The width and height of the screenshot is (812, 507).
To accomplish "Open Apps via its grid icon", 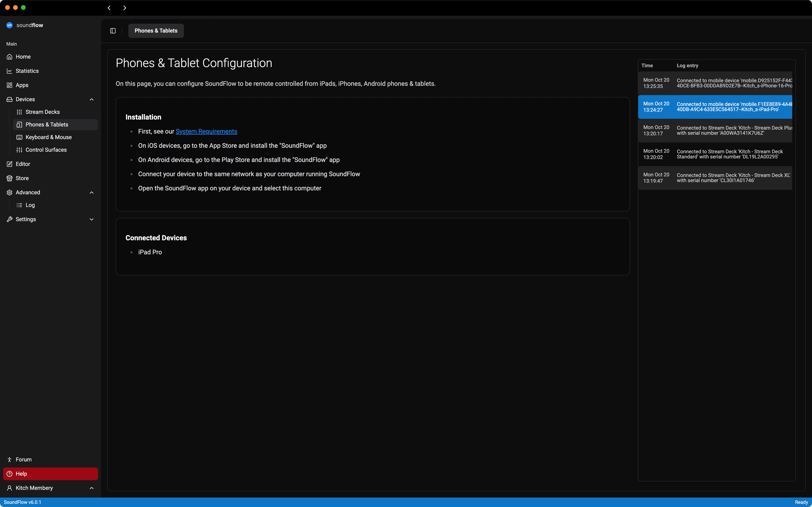I will tap(9, 85).
